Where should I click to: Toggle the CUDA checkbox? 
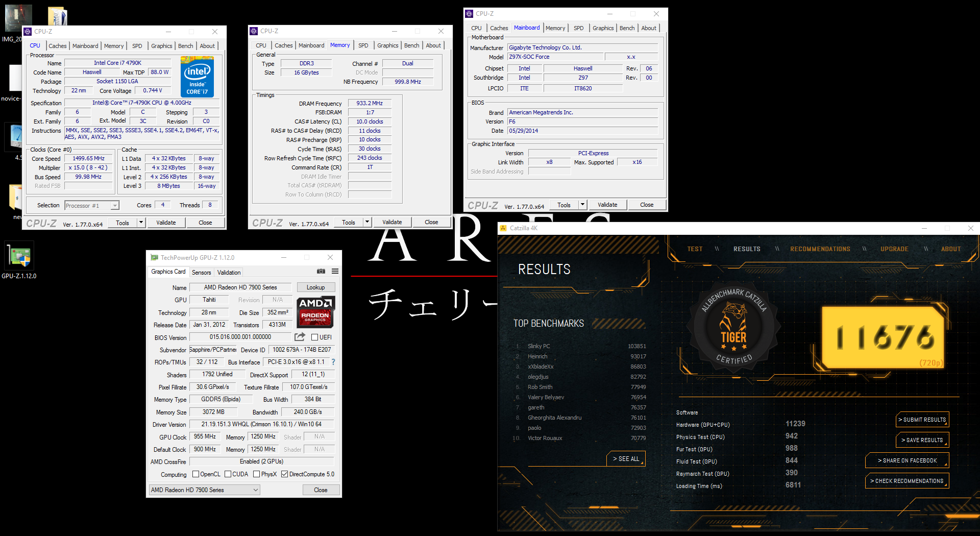(228, 474)
